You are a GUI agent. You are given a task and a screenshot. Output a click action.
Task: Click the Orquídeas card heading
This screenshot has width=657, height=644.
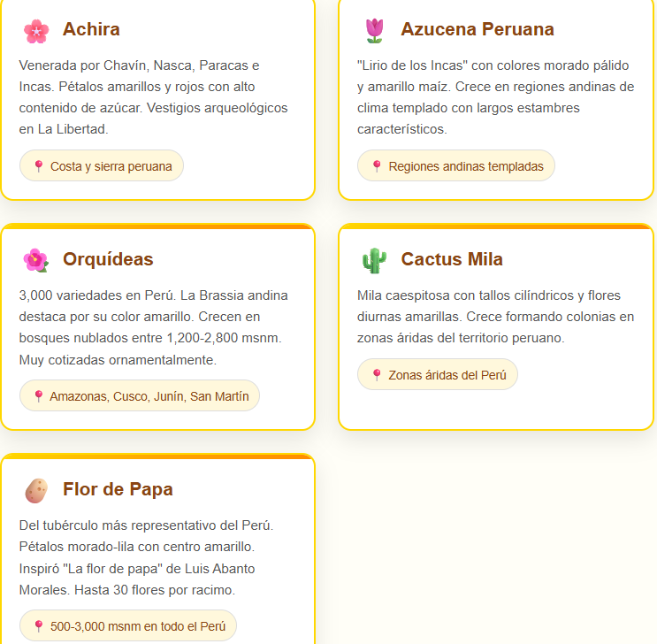tap(108, 260)
